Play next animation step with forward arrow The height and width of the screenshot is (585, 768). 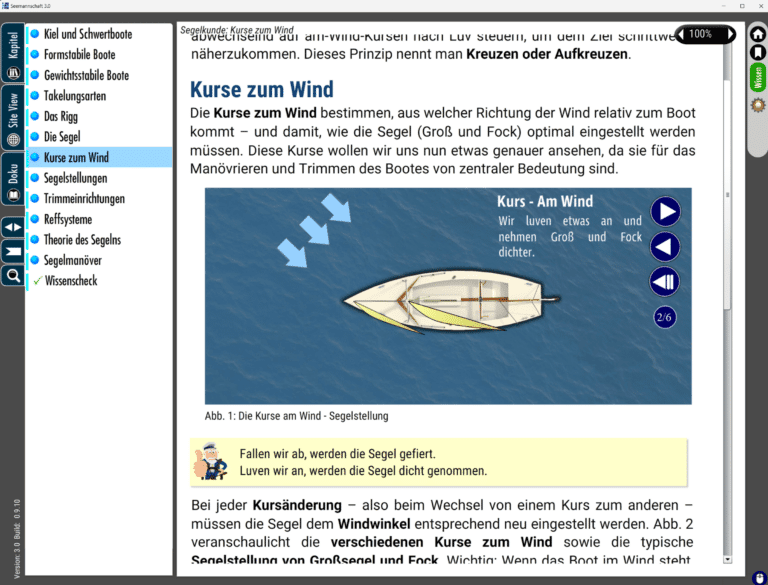point(665,212)
